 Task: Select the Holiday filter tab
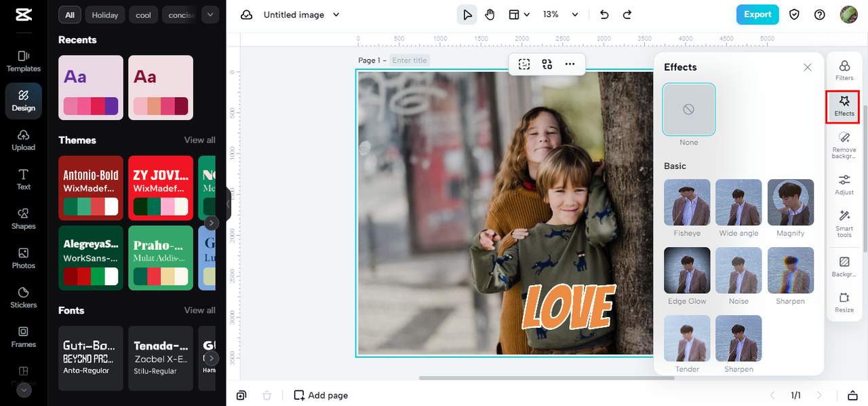[x=104, y=15]
